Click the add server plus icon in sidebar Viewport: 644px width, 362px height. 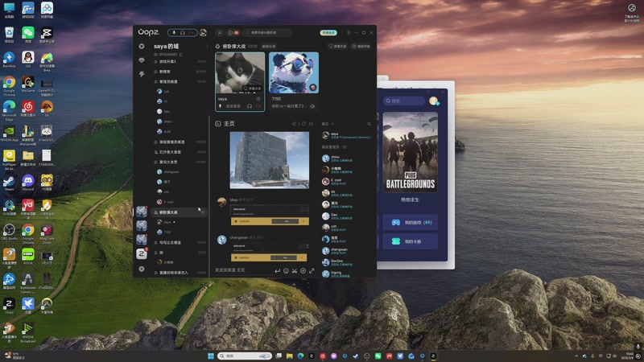142,269
